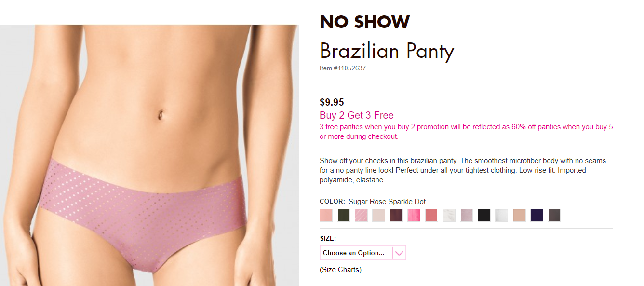Pick the charcoal gray last swatch
The image size is (644, 286).
pyautogui.click(x=554, y=215)
